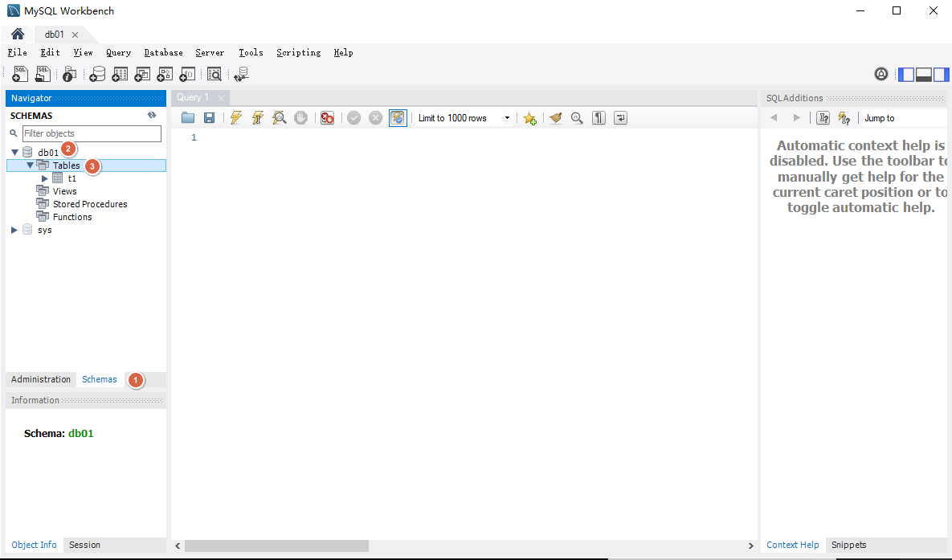This screenshot has height=560, width=952.
Task: Open Workbench preferences gear icon
Action: 881,74
